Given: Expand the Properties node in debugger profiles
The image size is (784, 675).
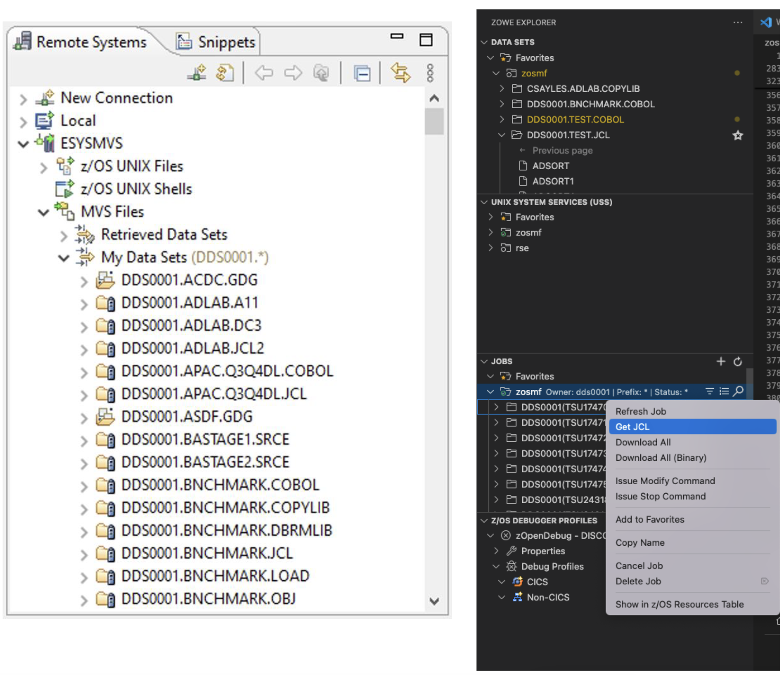Looking at the screenshot, I should [496, 551].
